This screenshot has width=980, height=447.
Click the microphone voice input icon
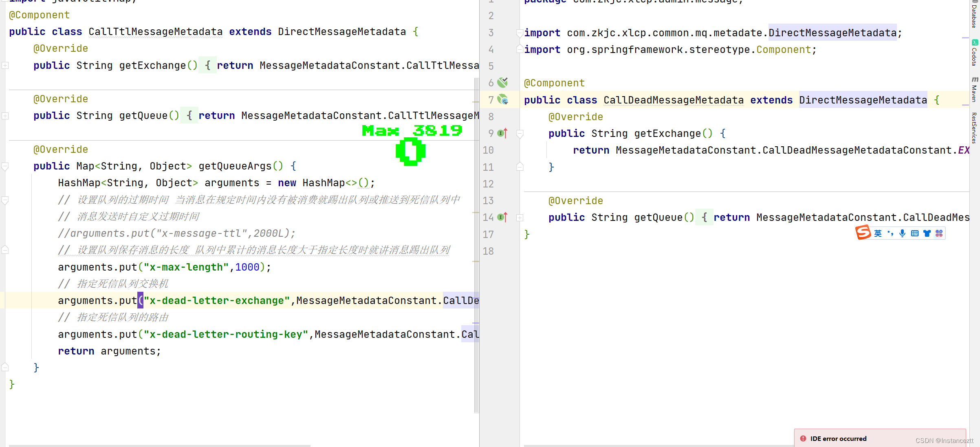coord(903,233)
